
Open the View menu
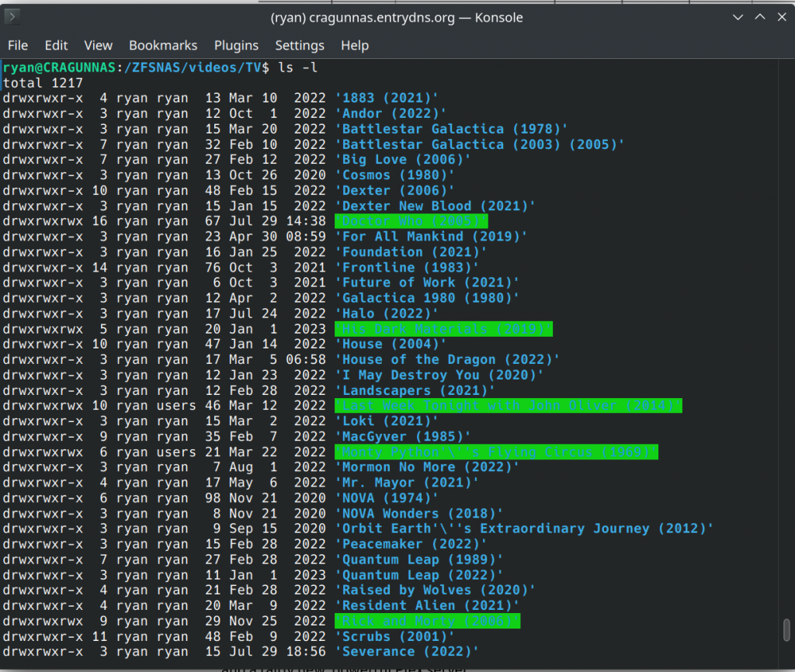tap(99, 46)
